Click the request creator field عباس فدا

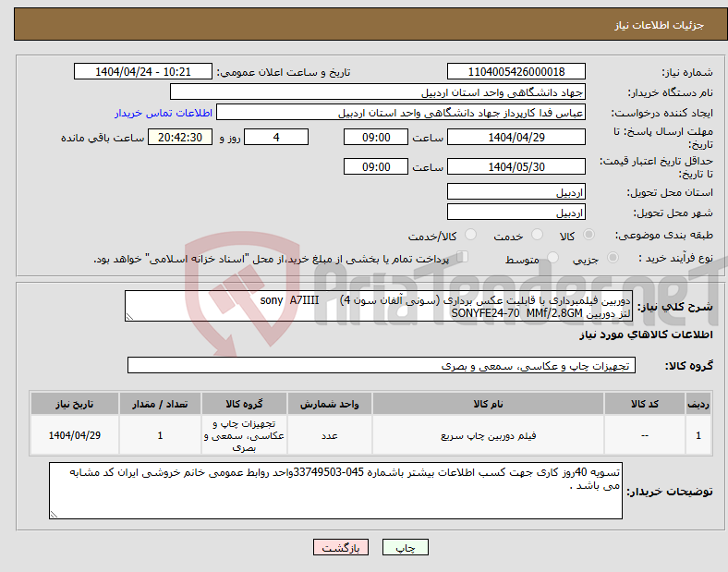[401, 113]
